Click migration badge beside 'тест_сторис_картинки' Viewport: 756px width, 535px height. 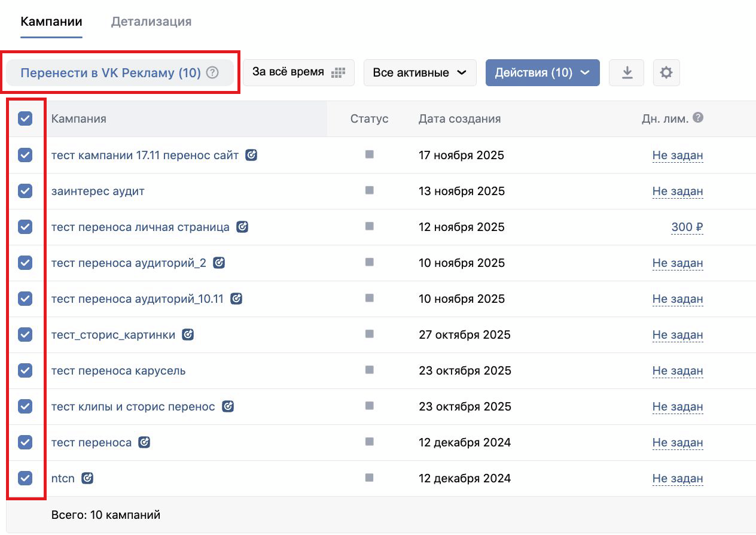[x=188, y=335]
